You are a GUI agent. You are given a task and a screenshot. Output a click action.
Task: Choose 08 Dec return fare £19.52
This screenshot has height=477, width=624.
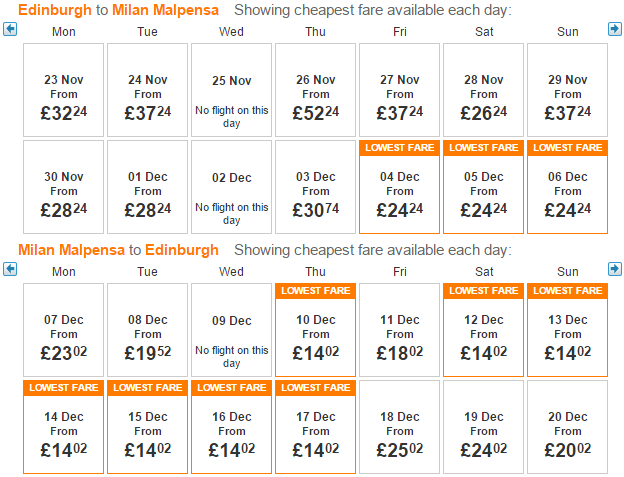(x=147, y=330)
